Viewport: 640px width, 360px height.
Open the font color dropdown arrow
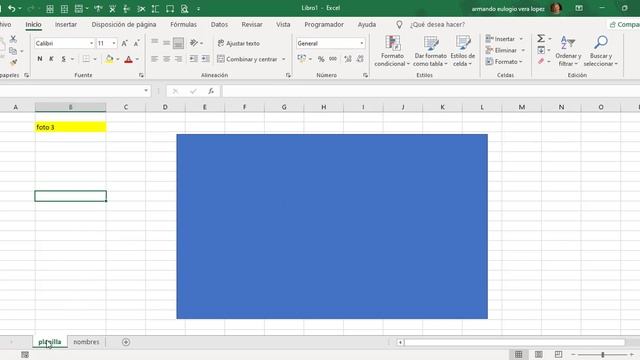138,60
